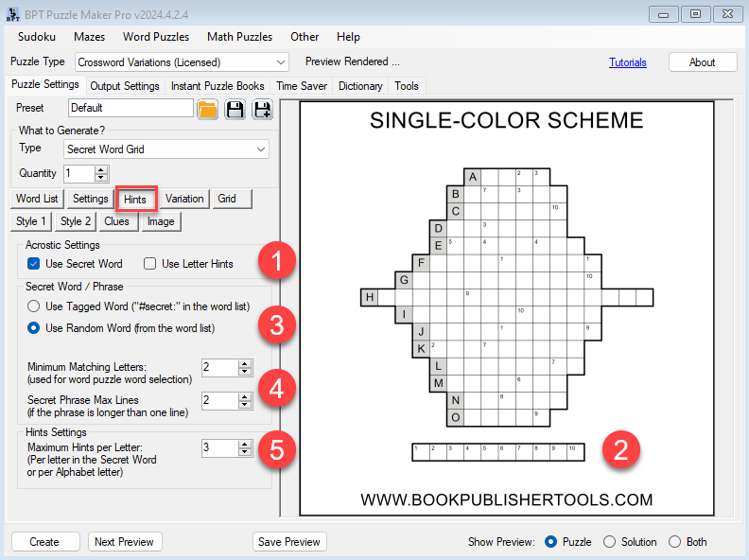Open the Tutorials link
The height and width of the screenshot is (560, 749).
tap(628, 62)
